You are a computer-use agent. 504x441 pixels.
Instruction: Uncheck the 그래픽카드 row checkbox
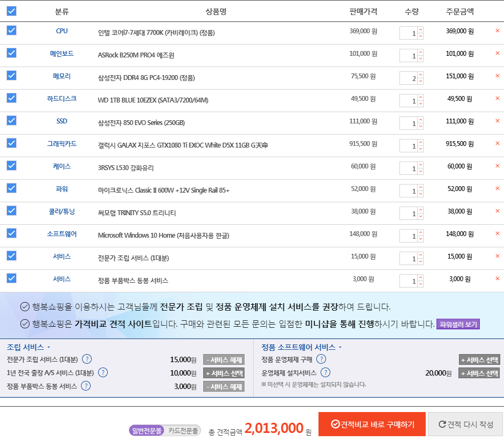12,143
